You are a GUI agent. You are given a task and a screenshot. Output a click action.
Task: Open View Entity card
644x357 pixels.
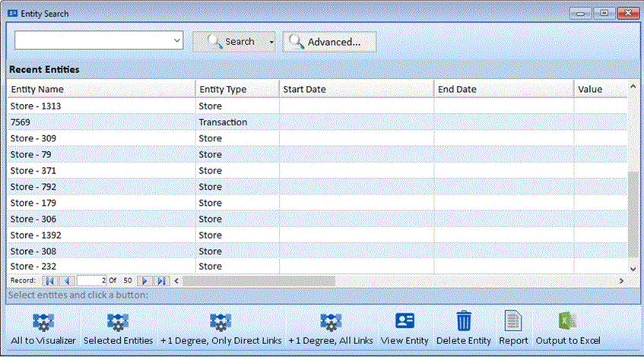[x=404, y=329]
